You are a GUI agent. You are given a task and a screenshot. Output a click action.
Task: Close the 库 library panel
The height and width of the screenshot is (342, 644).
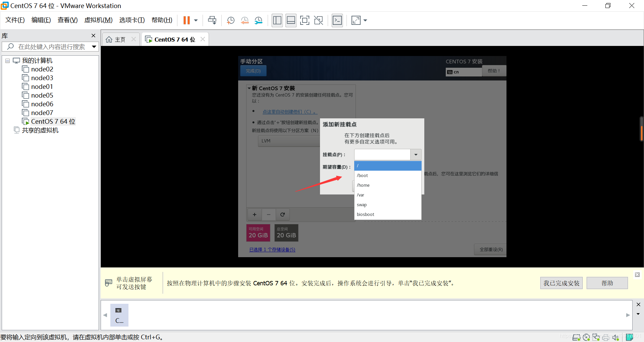(94, 36)
